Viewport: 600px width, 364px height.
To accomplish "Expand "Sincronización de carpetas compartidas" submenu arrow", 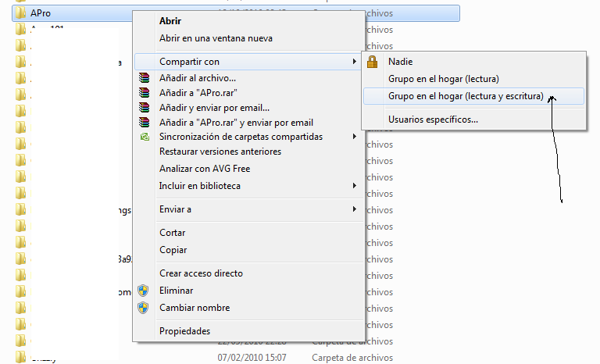I will coord(354,137).
